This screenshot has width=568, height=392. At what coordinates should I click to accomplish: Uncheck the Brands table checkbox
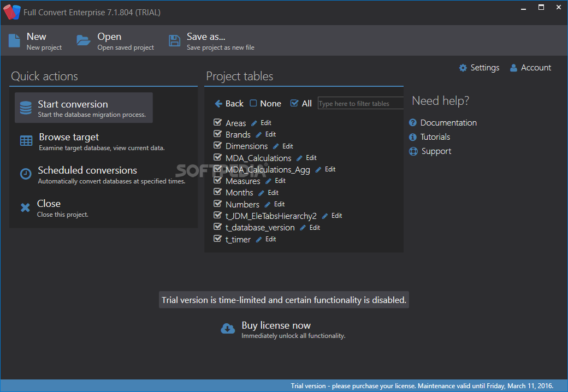coord(217,134)
